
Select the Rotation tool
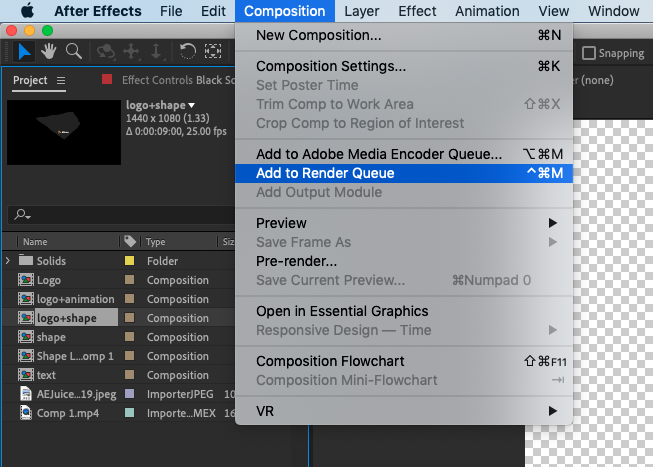[x=187, y=51]
